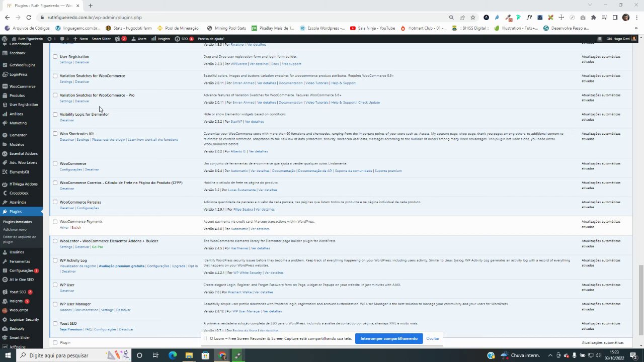The width and height of the screenshot is (644, 362).
Task: Open Elementor in the sidebar menu
Action: [x=18, y=135]
